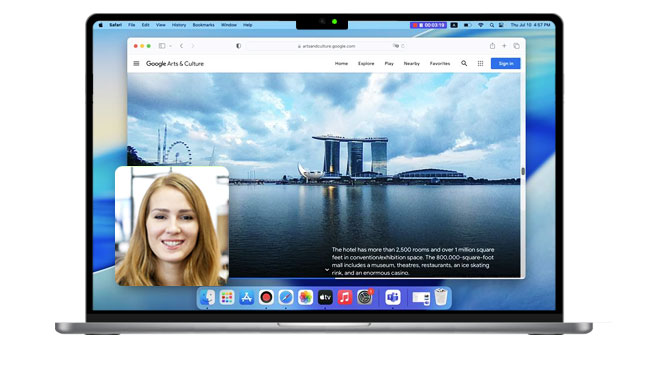Open the Trash in the Dock

[441, 297]
